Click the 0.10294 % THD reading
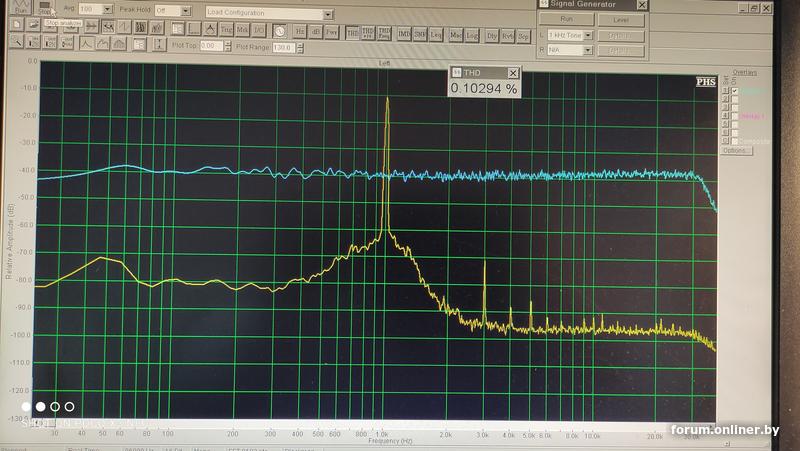The image size is (800, 451). (x=484, y=88)
